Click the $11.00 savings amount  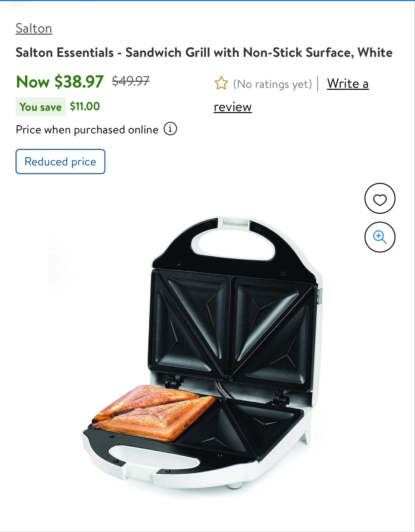coord(85,106)
